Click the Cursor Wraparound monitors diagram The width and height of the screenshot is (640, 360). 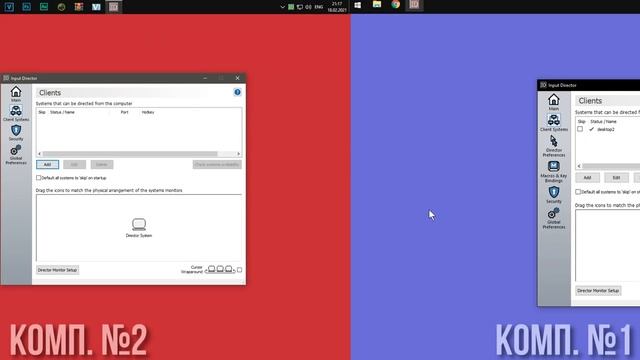tap(220, 269)
